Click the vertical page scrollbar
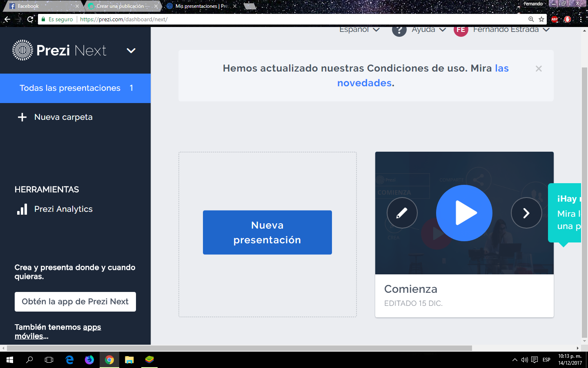588x368 pixels. pyautogui.click(x=584, y=202)
